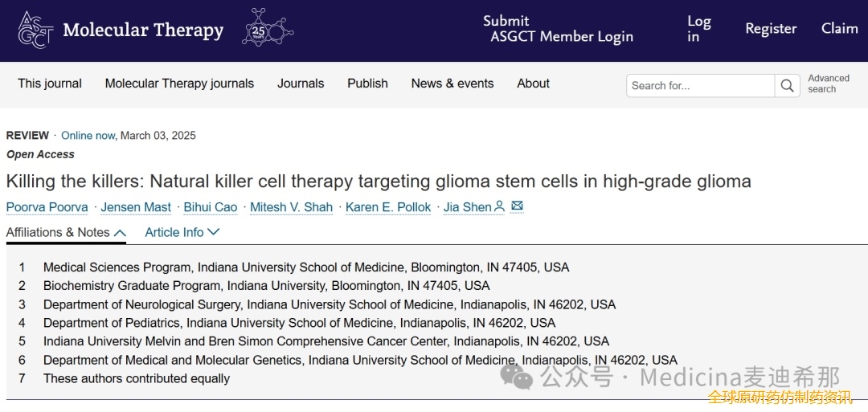Open the Molecular Therapy journals menu

pos(179,84)
